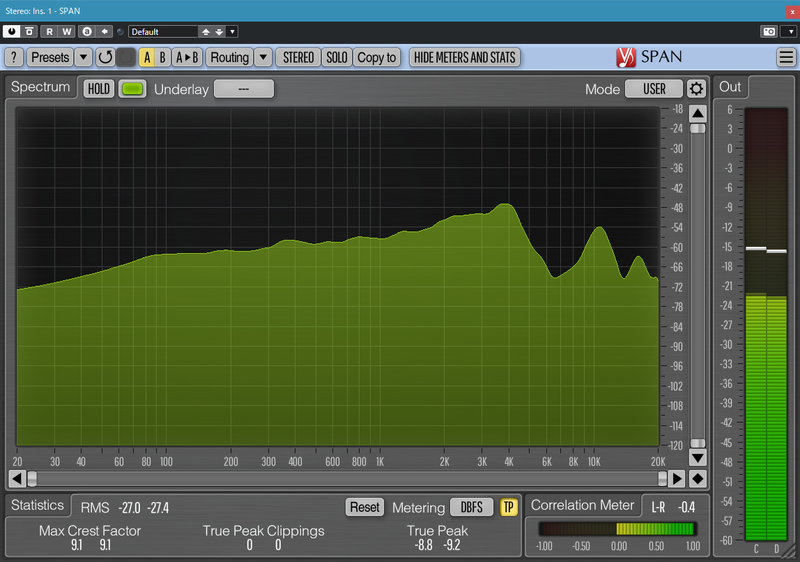Click the undo arrow icon
The image size is (800, 562).
(105, 57)
